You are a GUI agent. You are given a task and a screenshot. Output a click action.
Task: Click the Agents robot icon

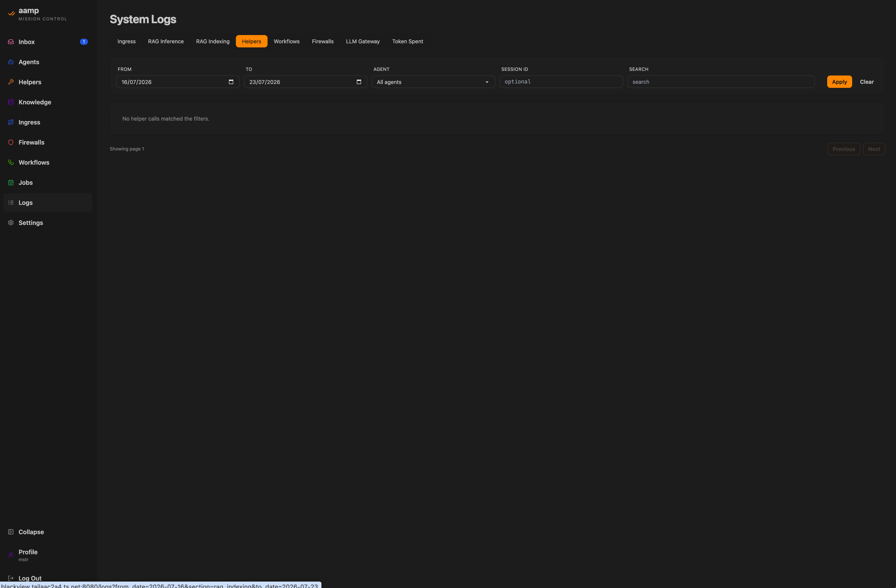(11, 62)
